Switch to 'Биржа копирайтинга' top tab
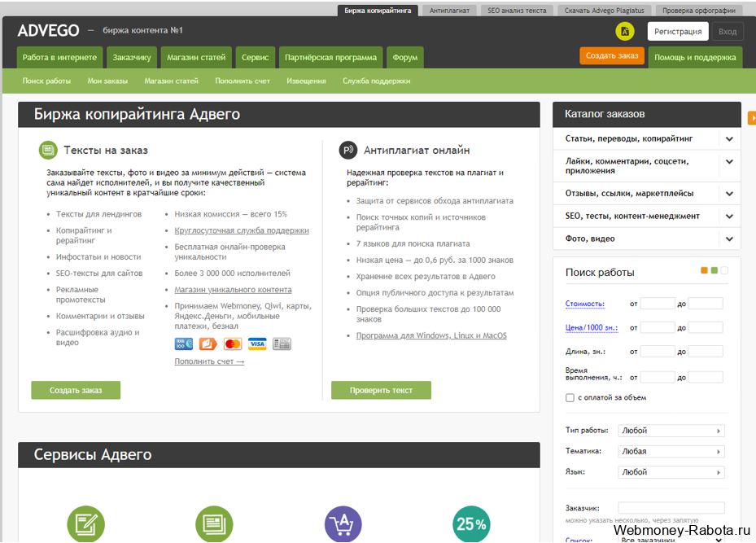 (x=378, y=10)
